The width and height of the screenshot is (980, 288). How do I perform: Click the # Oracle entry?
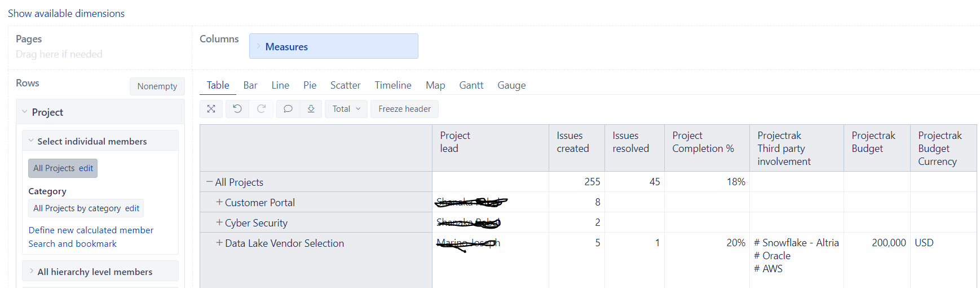click(772, 256)
